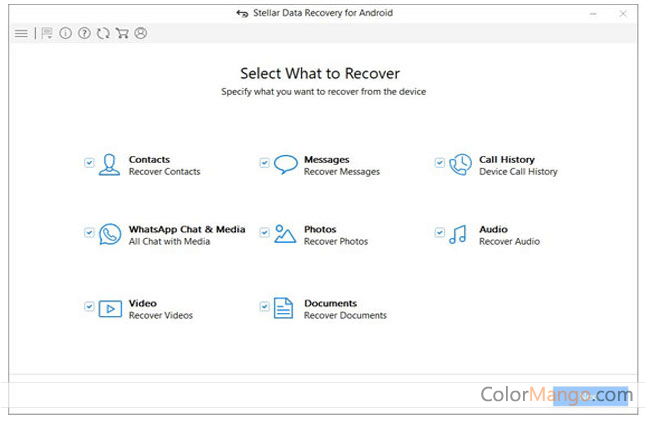The width and height of the screenshot is (645, 421).
Task: Toggle the Audio checkbox
Action: (439, 233)
